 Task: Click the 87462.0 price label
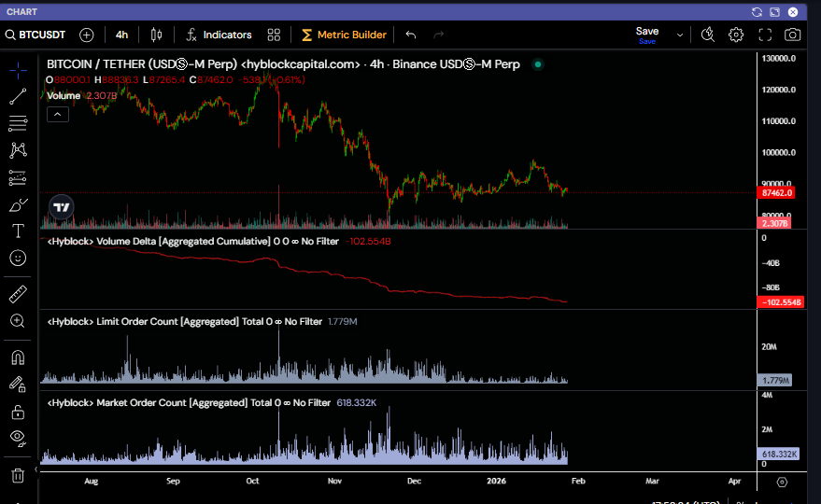[776, 193]
